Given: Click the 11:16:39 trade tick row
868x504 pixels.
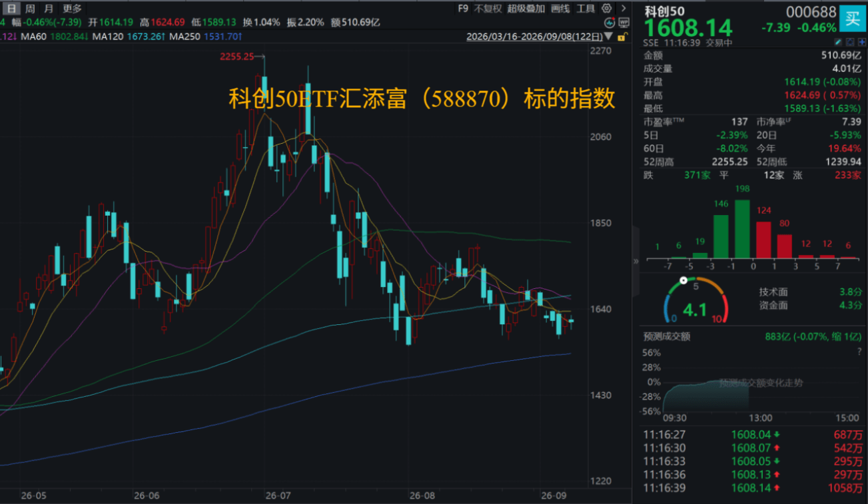Looking at the screenshot, I should [x=753, y=488].
